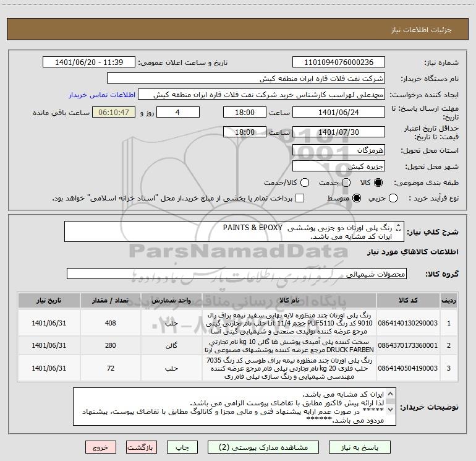Select the کالا radio button

tap(378, 183)
